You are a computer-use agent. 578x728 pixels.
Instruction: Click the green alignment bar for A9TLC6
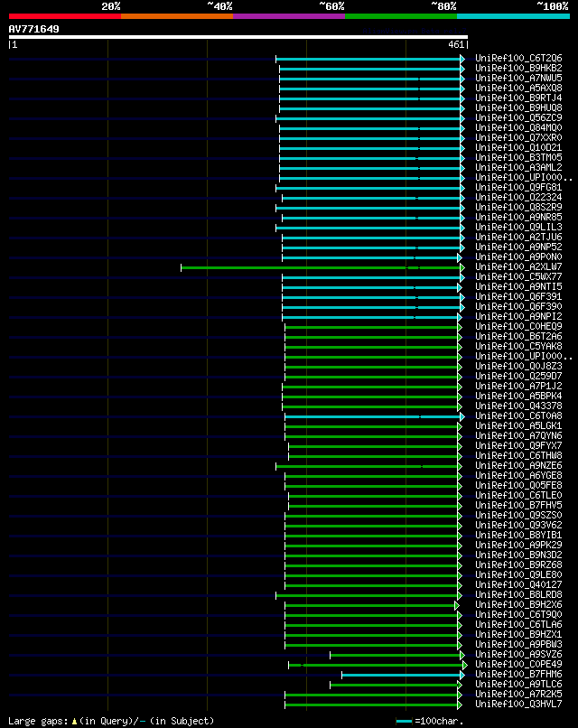pos(395,685)
